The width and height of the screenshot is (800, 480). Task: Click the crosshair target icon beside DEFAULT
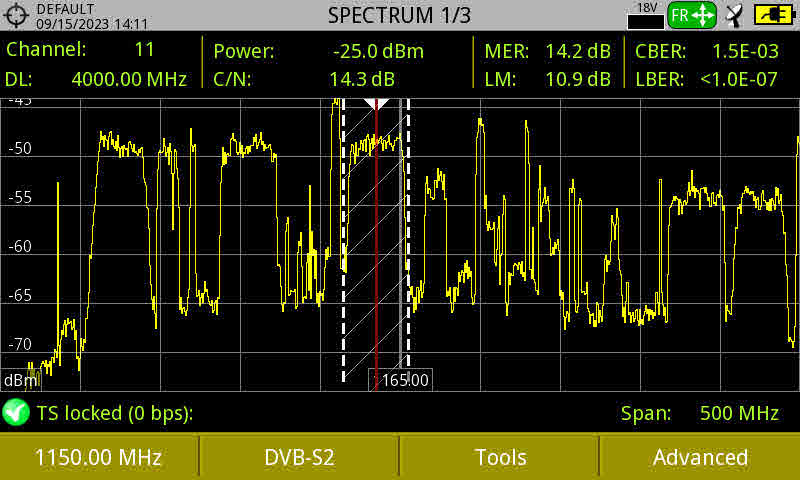click(x=16, y=15)
